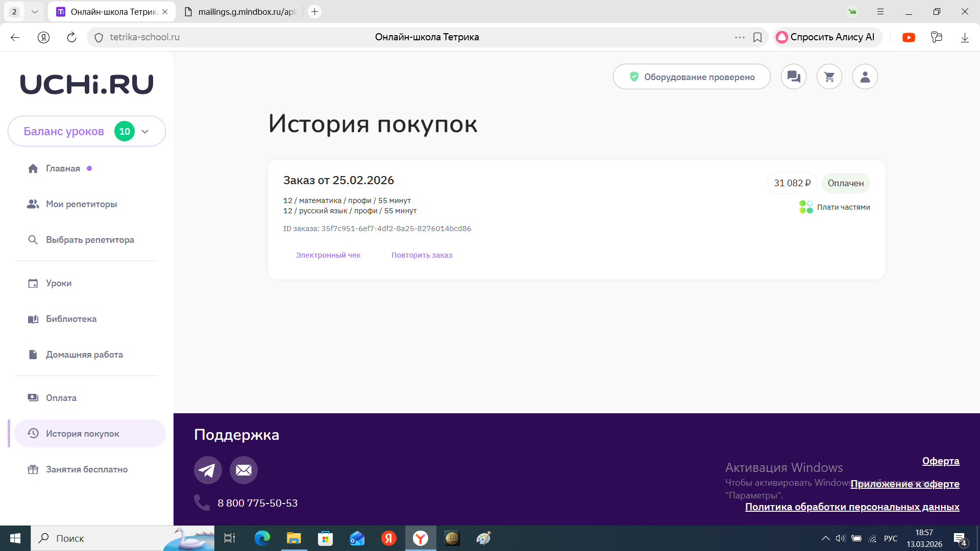The width and height of the screenshot is (980, 551).
Task: Show hidden system tray icons
Action: point(825,538)
